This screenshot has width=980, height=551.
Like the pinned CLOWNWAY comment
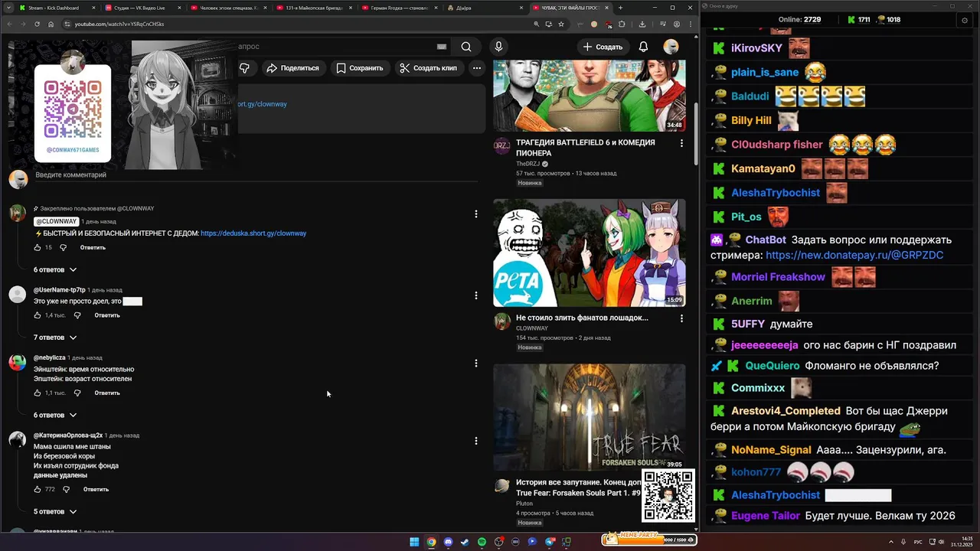click(38, 247)
